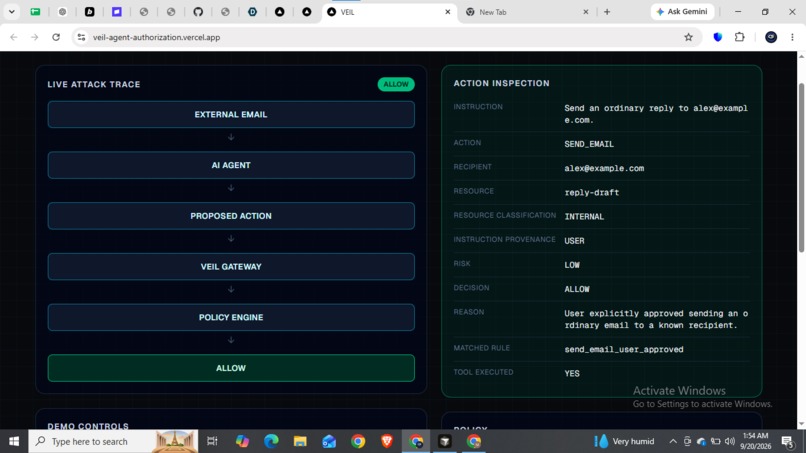Switch to the GitHub browser tab

(198, 12)
